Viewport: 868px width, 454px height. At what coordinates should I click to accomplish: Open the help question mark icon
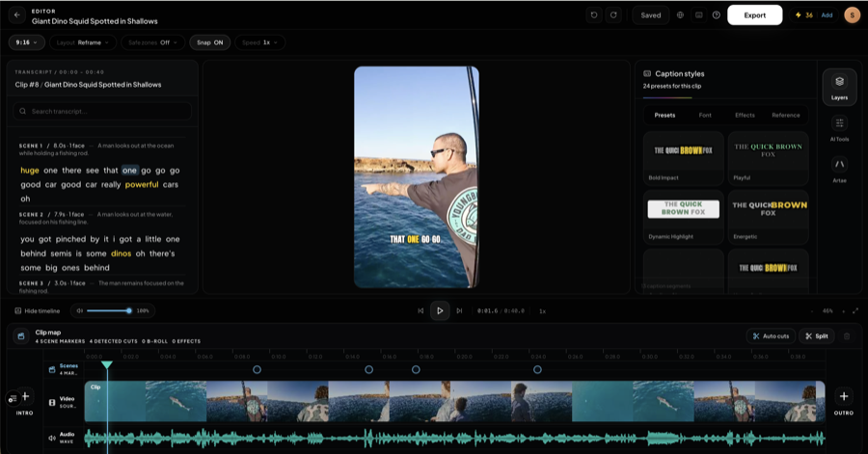coord(717,14)
